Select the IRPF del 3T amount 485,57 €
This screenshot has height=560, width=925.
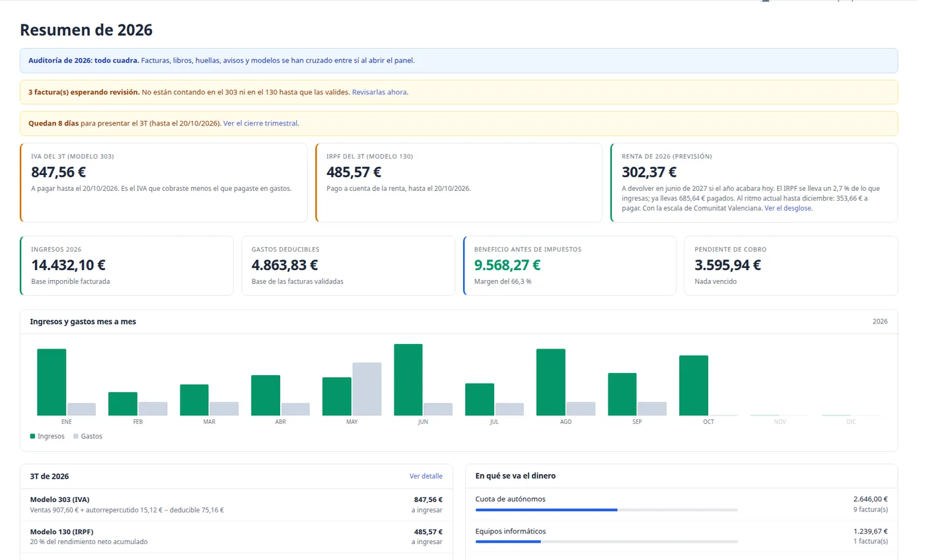[354, 172]
